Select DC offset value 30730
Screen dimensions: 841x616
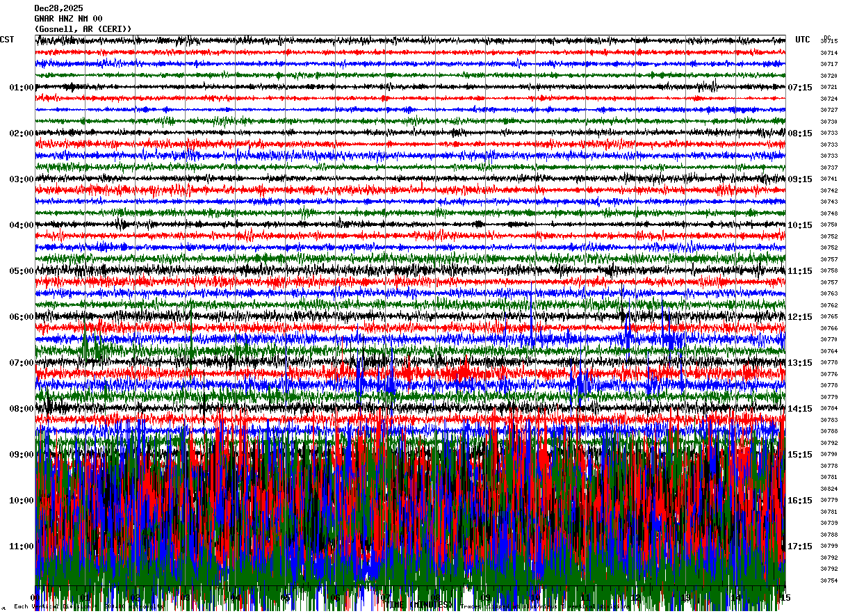click(829, 122)
